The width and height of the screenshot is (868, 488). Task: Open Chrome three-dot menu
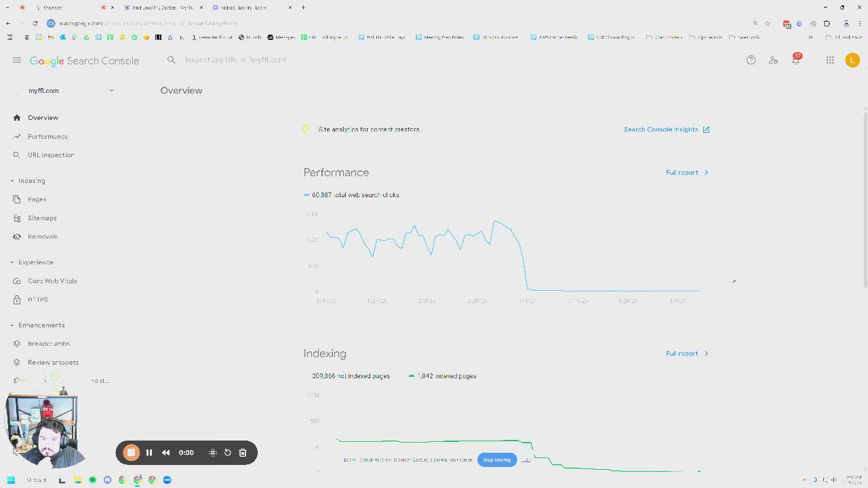click(859, 23)
